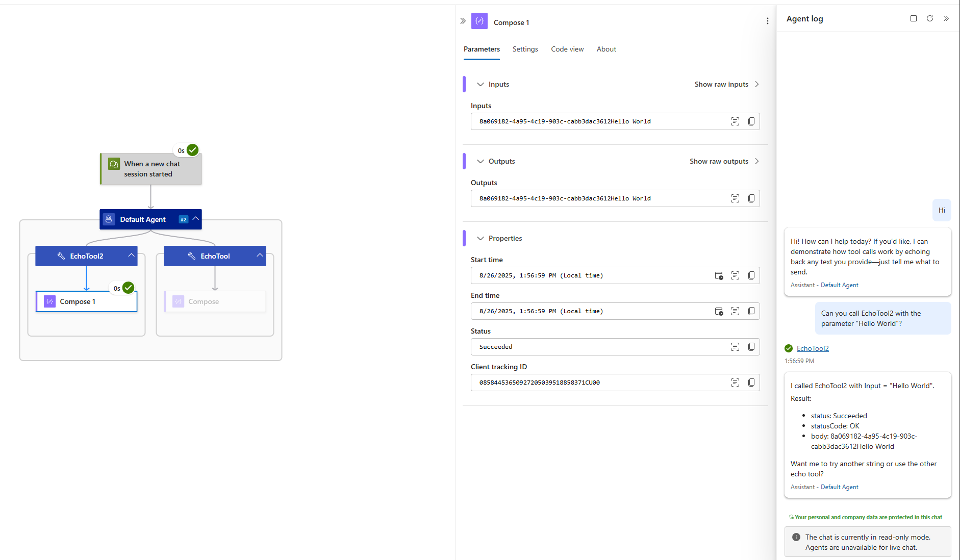The image size is (960, 560).
Task: Copy the Client tracking ID
Action: (x=751, y=383)
